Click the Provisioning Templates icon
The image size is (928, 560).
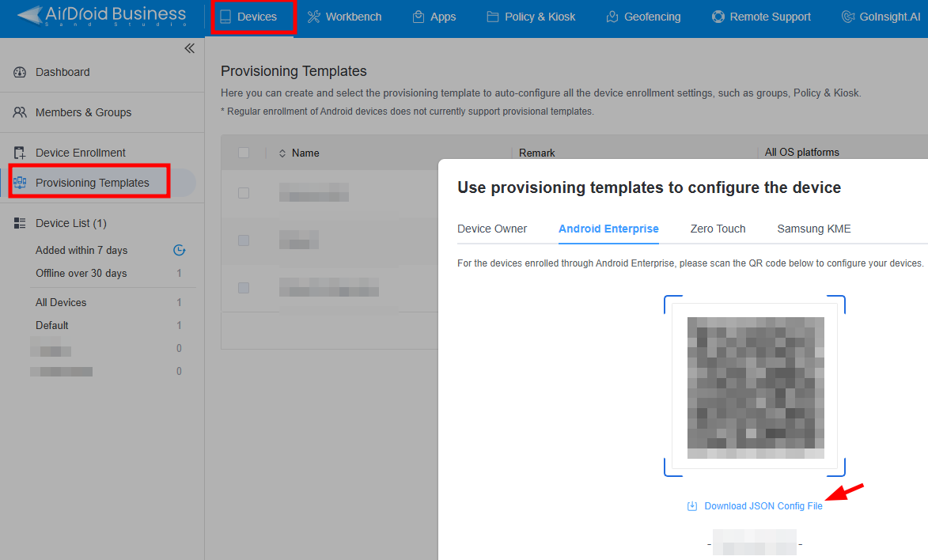[20, 183]
